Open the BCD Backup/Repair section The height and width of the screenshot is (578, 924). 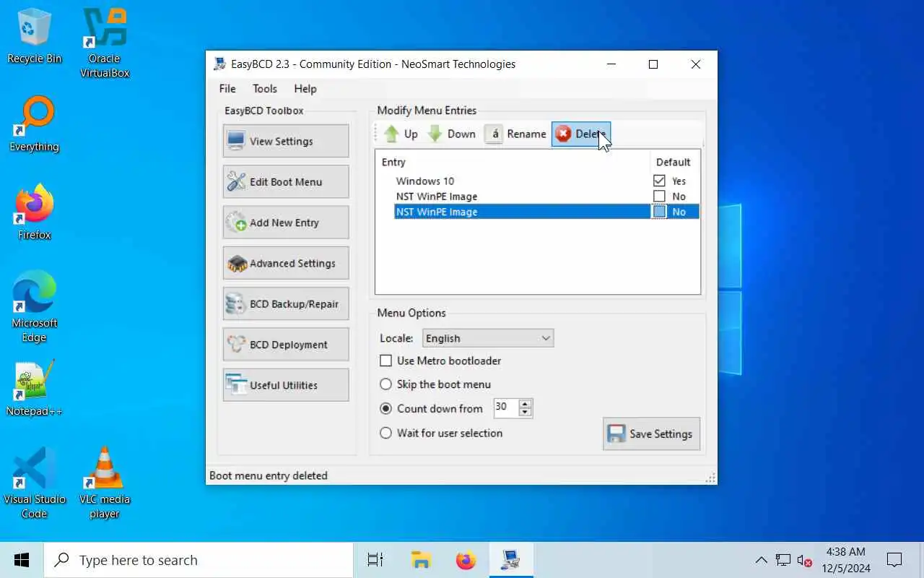286,304
